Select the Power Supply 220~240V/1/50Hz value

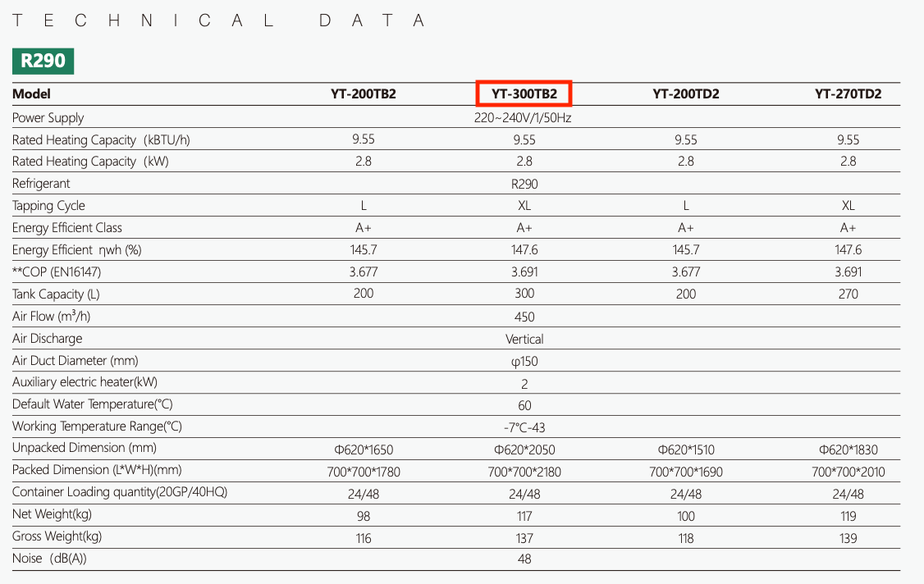523,118
